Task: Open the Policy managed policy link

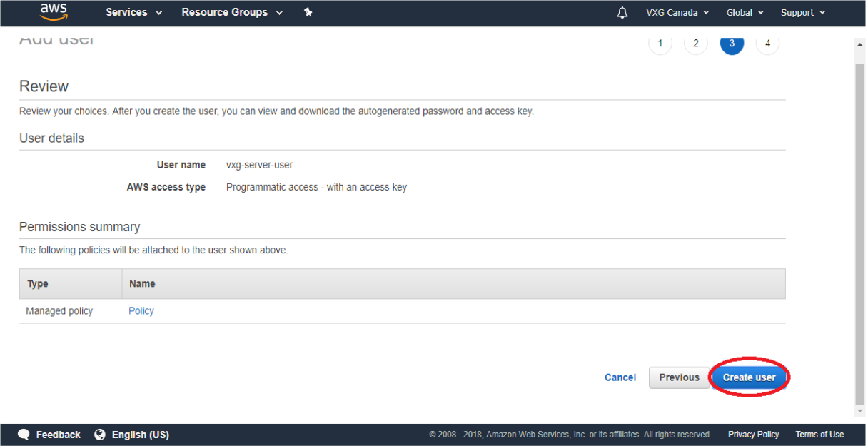Action: [x=141, y=311]
